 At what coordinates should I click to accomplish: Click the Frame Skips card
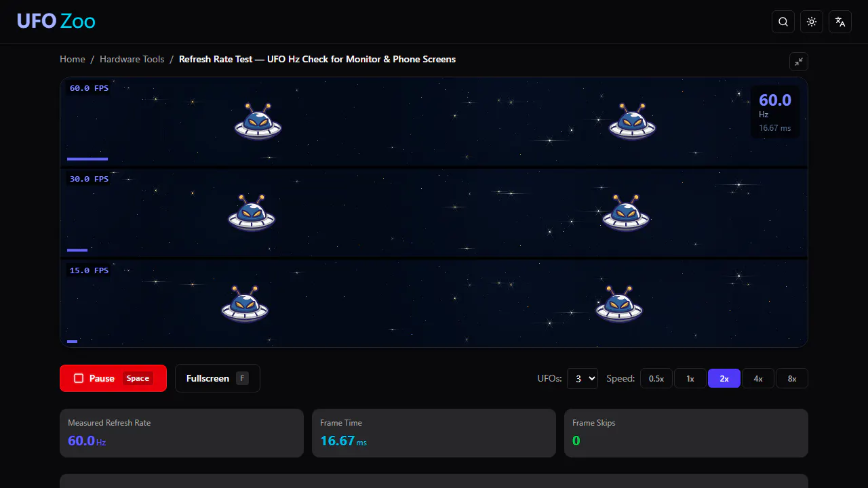point(686,433)
